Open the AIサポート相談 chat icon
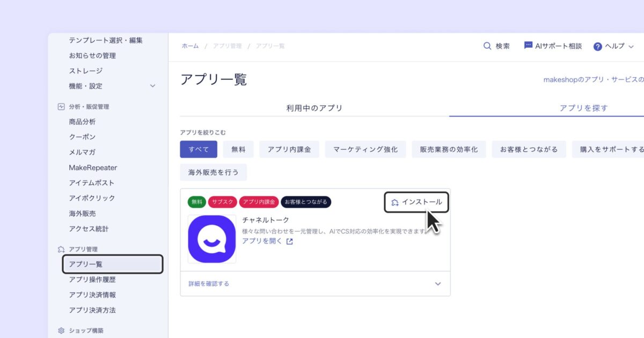 [x=528, y=46]
